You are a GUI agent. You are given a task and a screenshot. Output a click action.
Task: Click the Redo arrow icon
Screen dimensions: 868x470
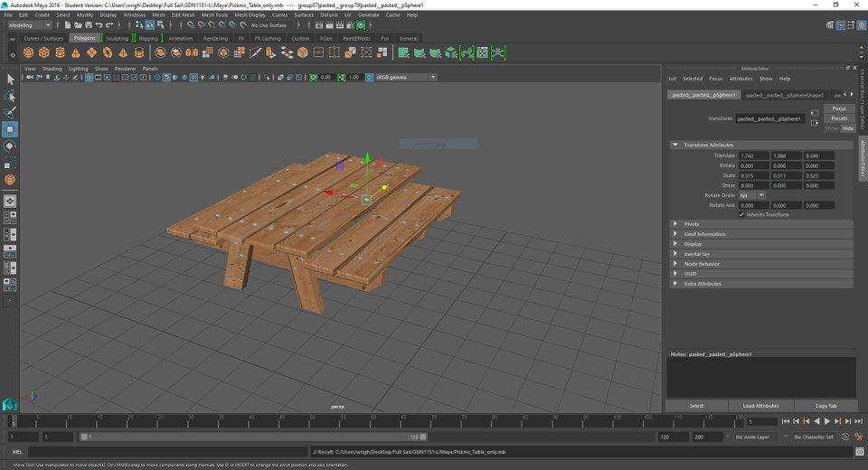pos(109,25)
